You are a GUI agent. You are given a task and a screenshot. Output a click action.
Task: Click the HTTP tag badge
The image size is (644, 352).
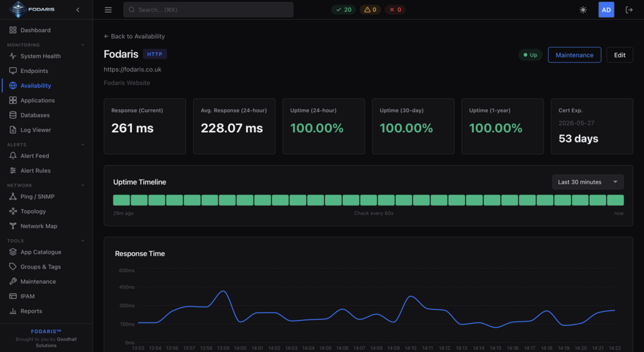[x=155, y=54]
